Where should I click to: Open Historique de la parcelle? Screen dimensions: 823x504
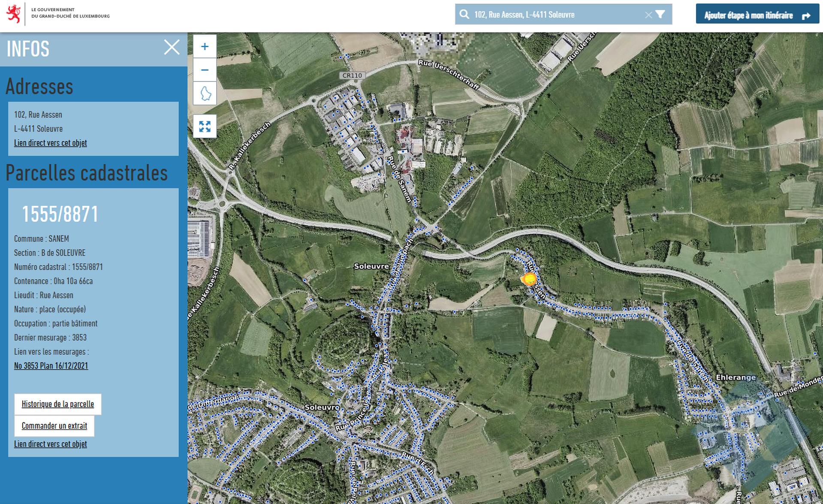pos(57,404)
